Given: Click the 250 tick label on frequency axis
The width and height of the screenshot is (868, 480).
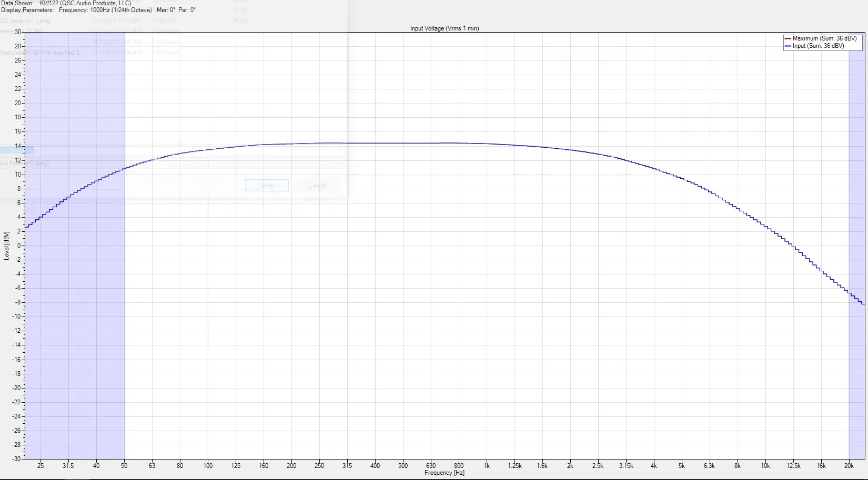Looking at the screenshot, I should click(x=319, y=466).
